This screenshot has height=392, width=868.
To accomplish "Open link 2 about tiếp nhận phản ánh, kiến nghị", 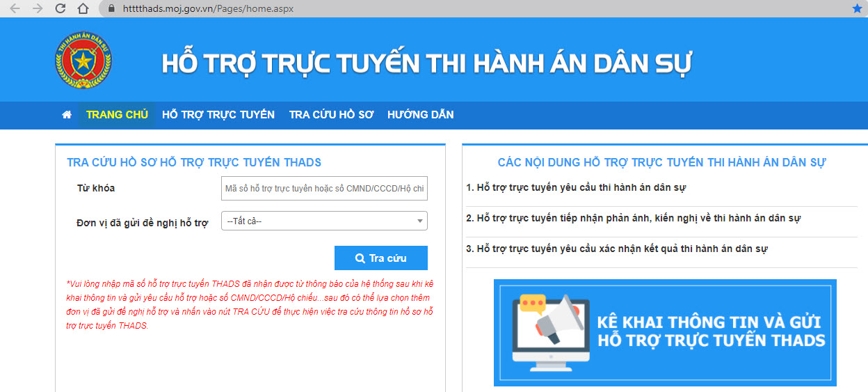I will click(x=633, y=218).
